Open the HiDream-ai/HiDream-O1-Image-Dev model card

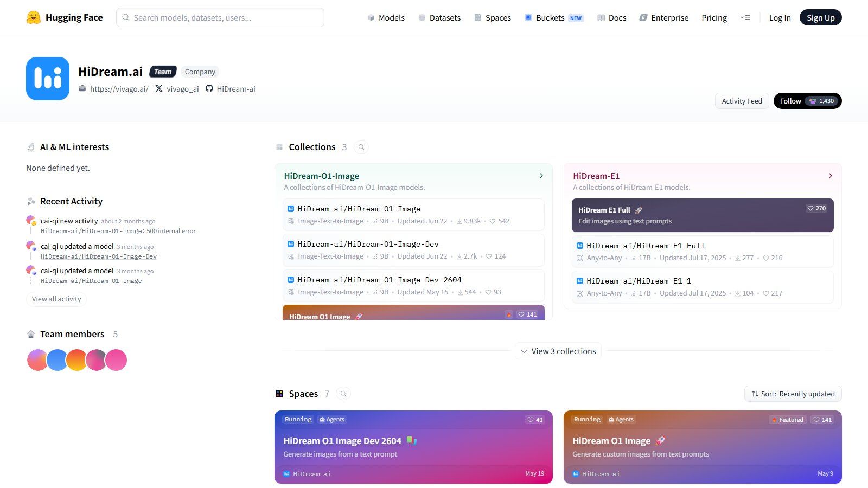tap(413, 250)
